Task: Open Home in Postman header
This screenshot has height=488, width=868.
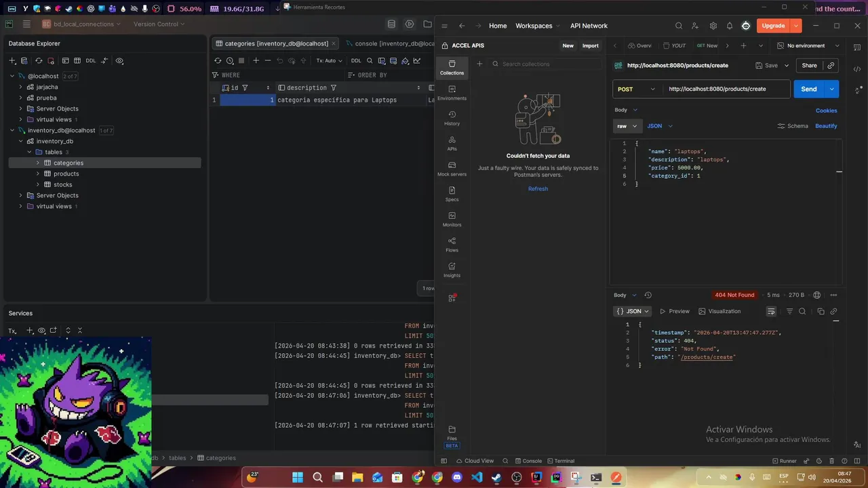Action: (x=498, y=26)
